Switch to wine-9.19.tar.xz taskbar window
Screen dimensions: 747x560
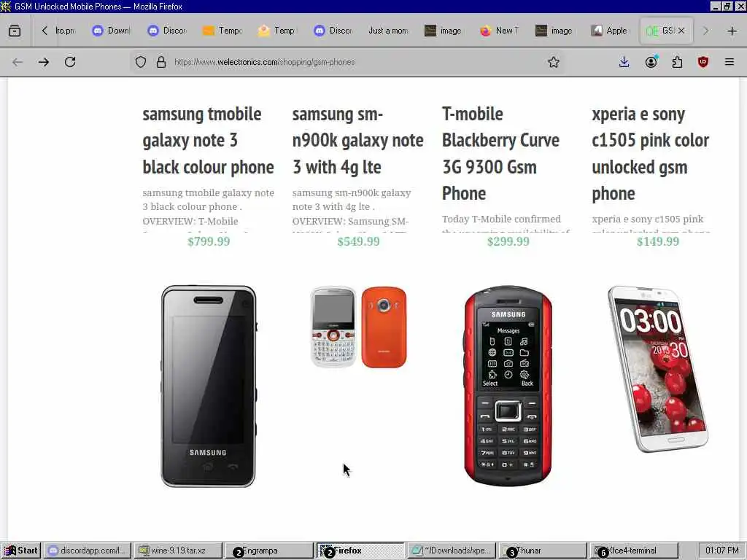[x=178, y=551]
